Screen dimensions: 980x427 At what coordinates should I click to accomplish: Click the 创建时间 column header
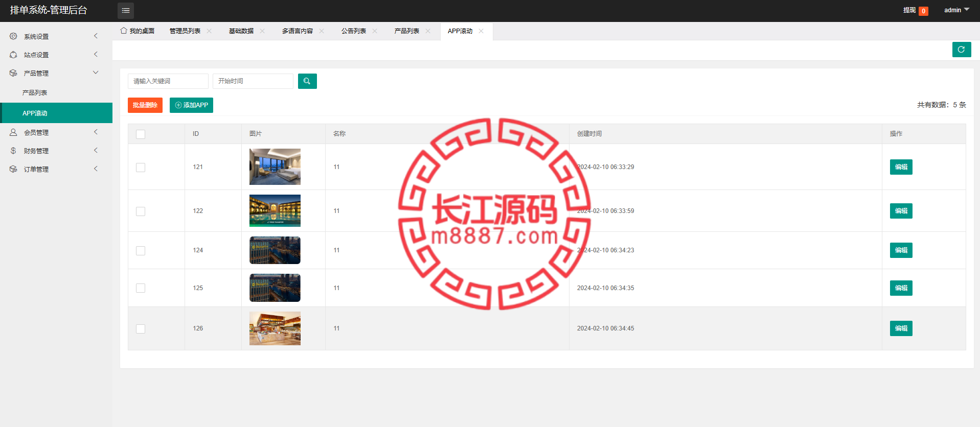coord(589,134)
